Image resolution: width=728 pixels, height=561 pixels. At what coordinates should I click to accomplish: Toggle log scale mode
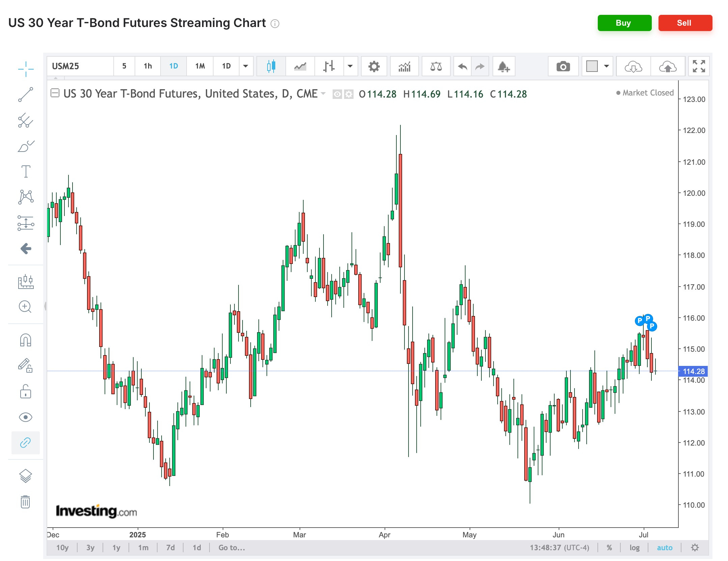[x=634, y=547]
